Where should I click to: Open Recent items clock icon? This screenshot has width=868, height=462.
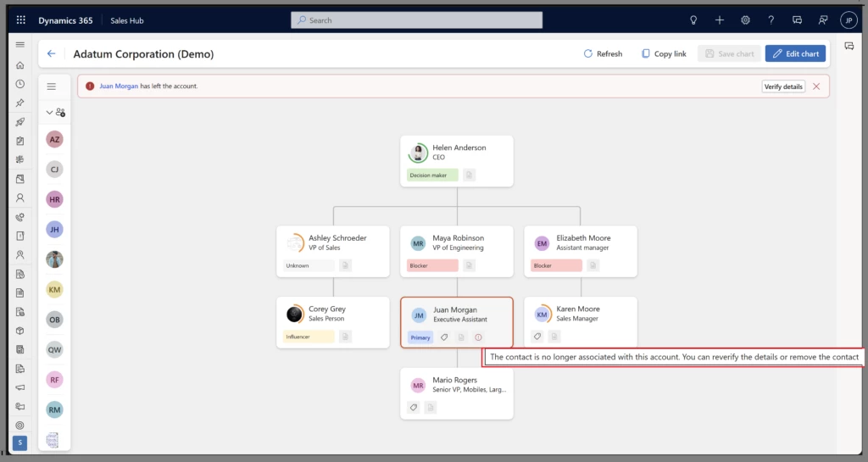[x=20, y=84]
